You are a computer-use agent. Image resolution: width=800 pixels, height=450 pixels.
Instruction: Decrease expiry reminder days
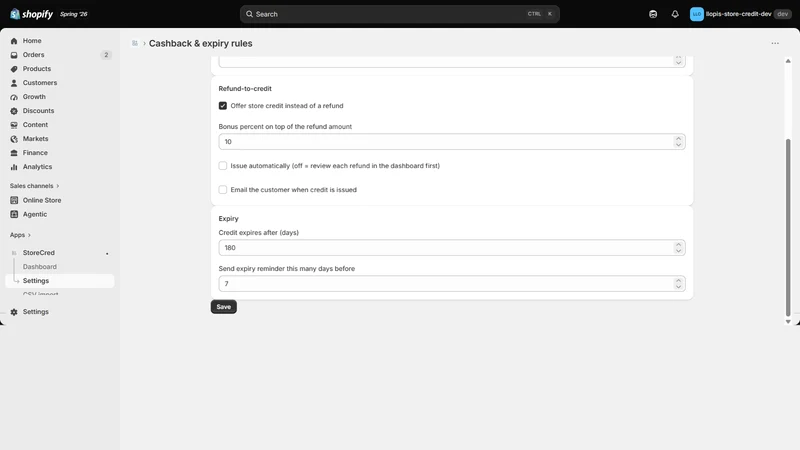tap(678, 287)
